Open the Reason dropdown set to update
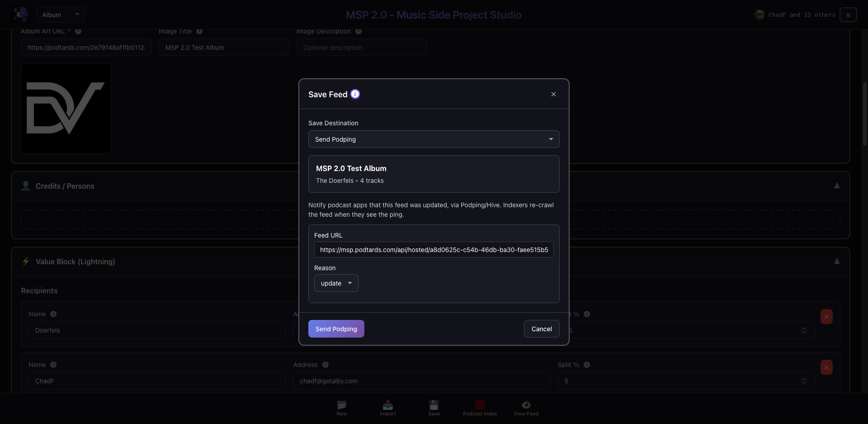868x424 pixels. coord(336,283)
